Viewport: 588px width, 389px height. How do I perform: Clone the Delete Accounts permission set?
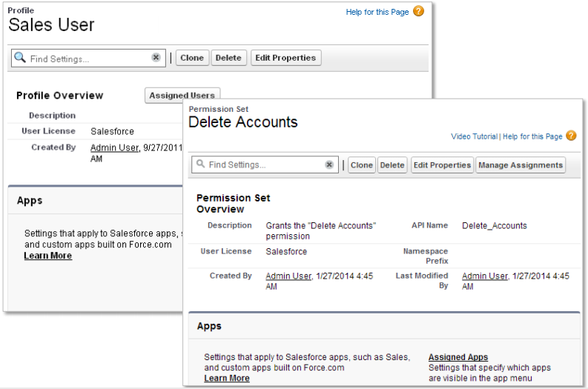click(362, 165)
